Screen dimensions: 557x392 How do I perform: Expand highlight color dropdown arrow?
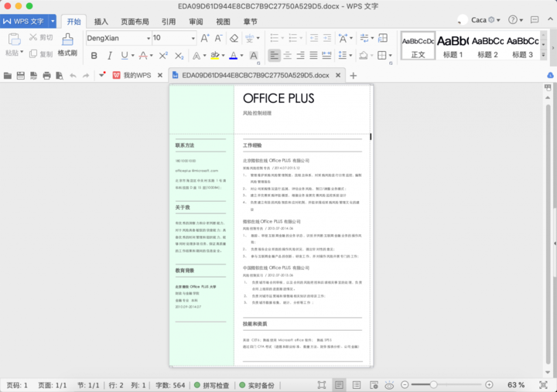click(224, 56)
